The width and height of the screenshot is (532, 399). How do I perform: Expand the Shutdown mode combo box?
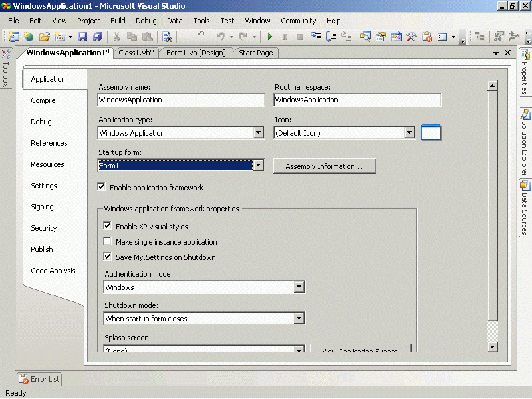pyautogui.click(x=299, y=319)
